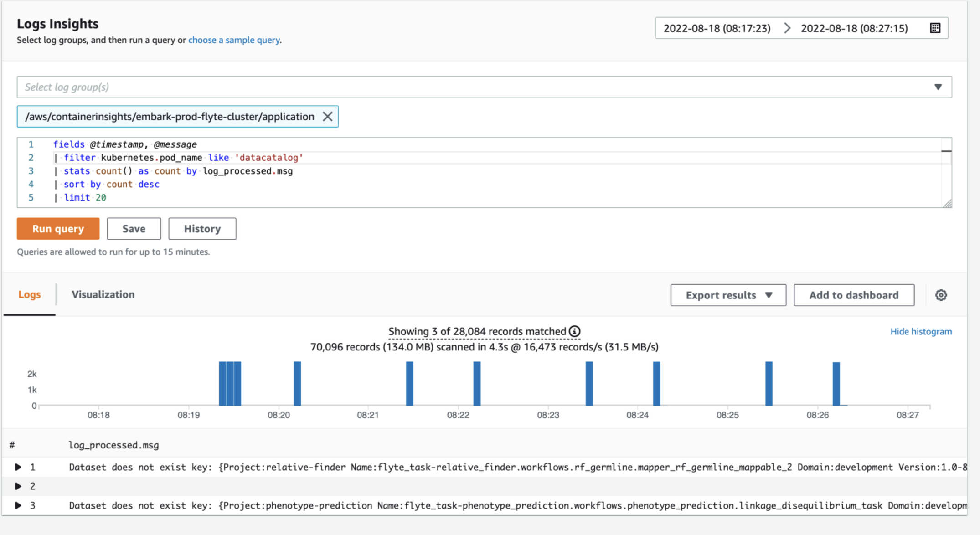Save the current query

click(134, 228)
